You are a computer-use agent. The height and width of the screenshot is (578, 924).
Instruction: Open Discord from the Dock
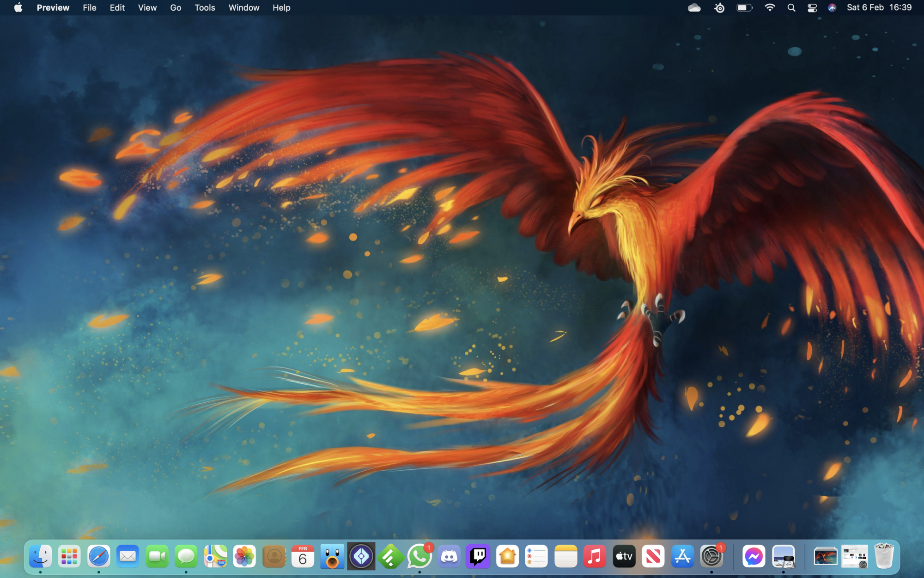(449, 556)
